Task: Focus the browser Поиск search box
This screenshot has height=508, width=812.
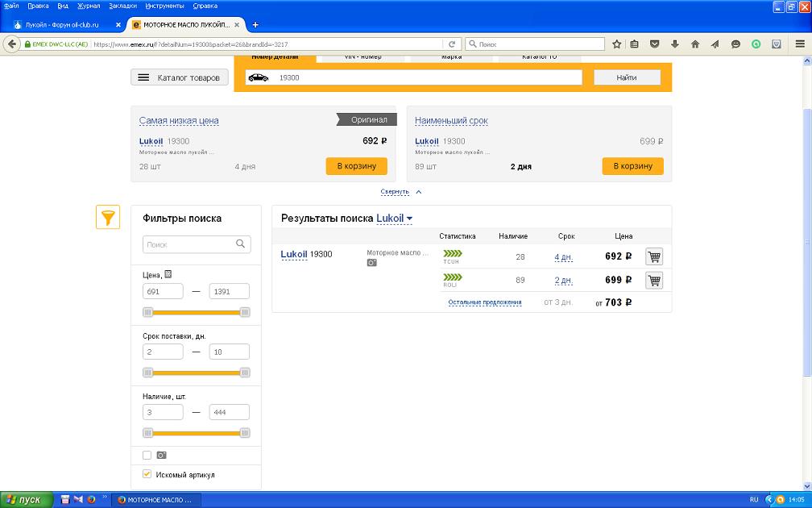Action: pyautogui.click(x=535, y=44)
